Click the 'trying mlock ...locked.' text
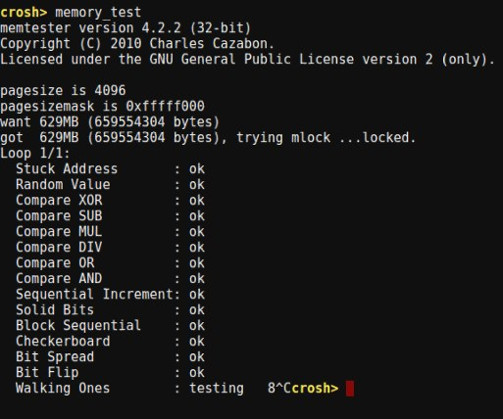This screenshot has height=419, width=503. click(x=326, y=138)
